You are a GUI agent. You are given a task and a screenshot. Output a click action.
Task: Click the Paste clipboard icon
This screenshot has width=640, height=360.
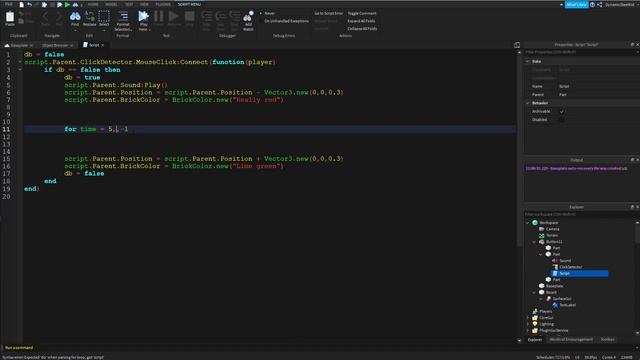10,18
